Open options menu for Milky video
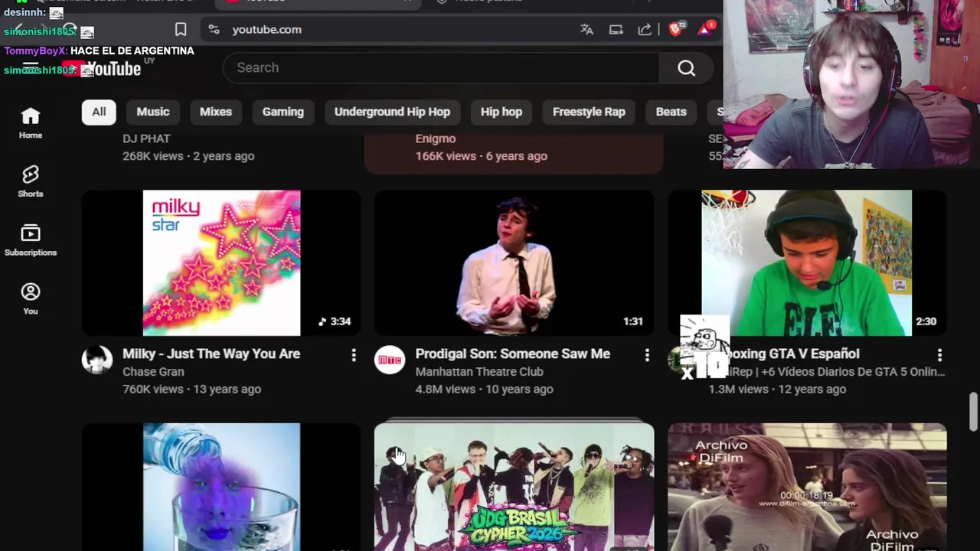This screenshot has width=980, height=551. (x=354, y=355)
